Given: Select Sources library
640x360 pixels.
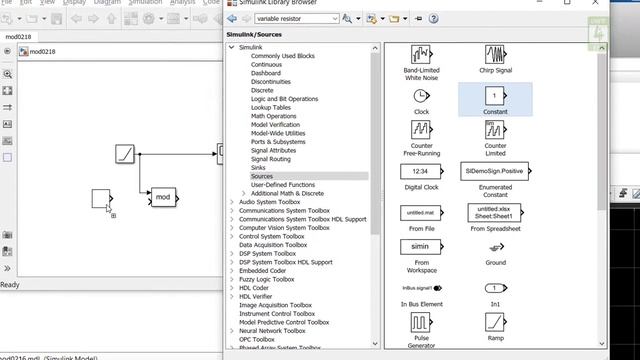Looking at the screenshot, I should tap(309, 176).
